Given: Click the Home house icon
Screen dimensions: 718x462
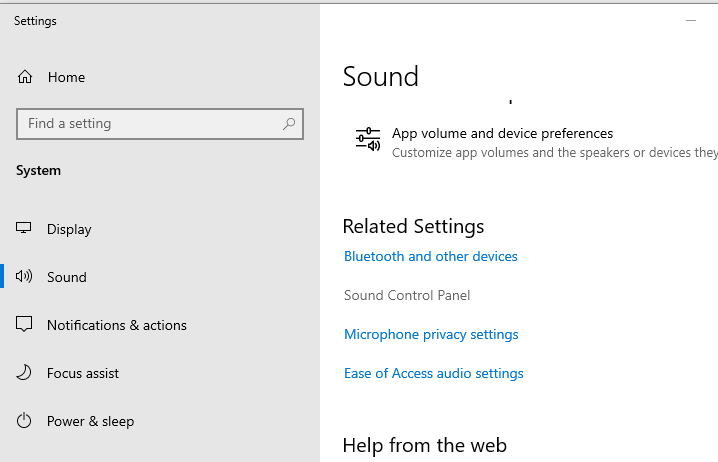Looking at the screenshot, I should pyautogui.click(x=25, y=76).
